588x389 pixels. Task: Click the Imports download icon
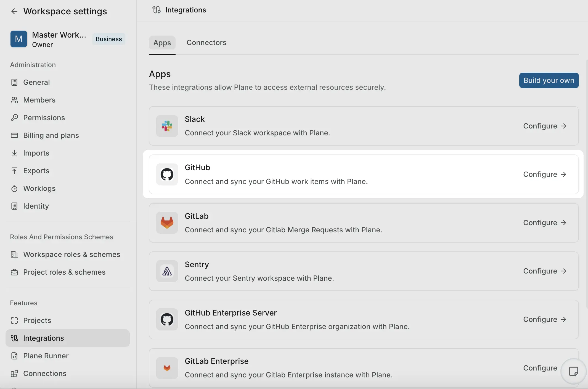[x=14, y=153]
